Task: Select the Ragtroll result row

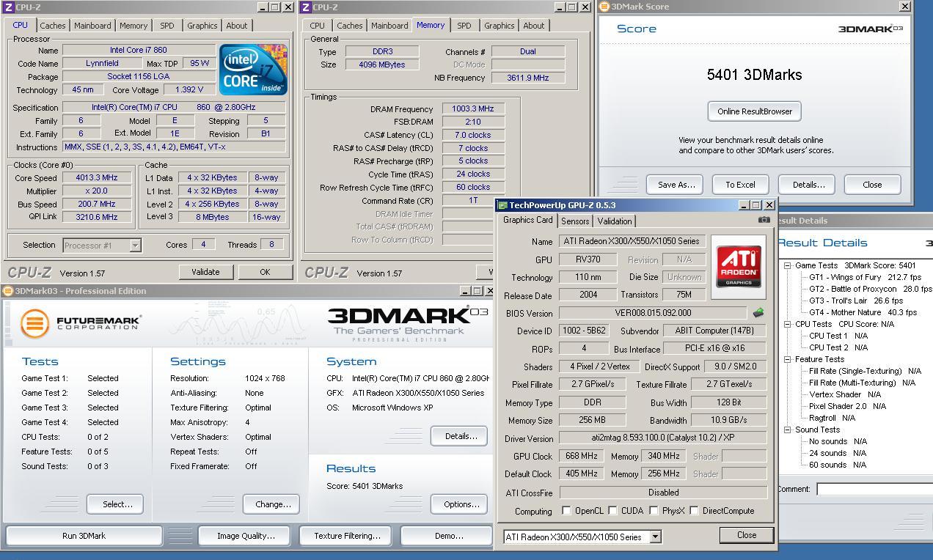Action: pyautogui.click(x=833, y=418)
